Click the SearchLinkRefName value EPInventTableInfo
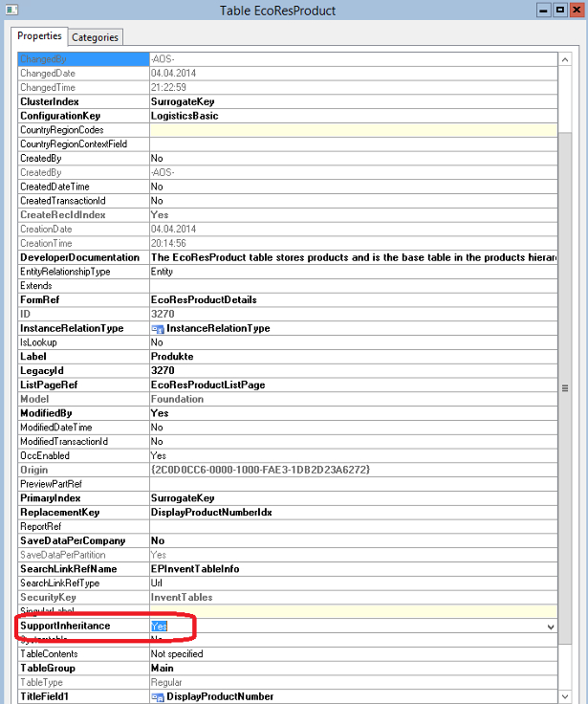Image resolution: width=588 pixels, height=704 pixels. point(195,569)
